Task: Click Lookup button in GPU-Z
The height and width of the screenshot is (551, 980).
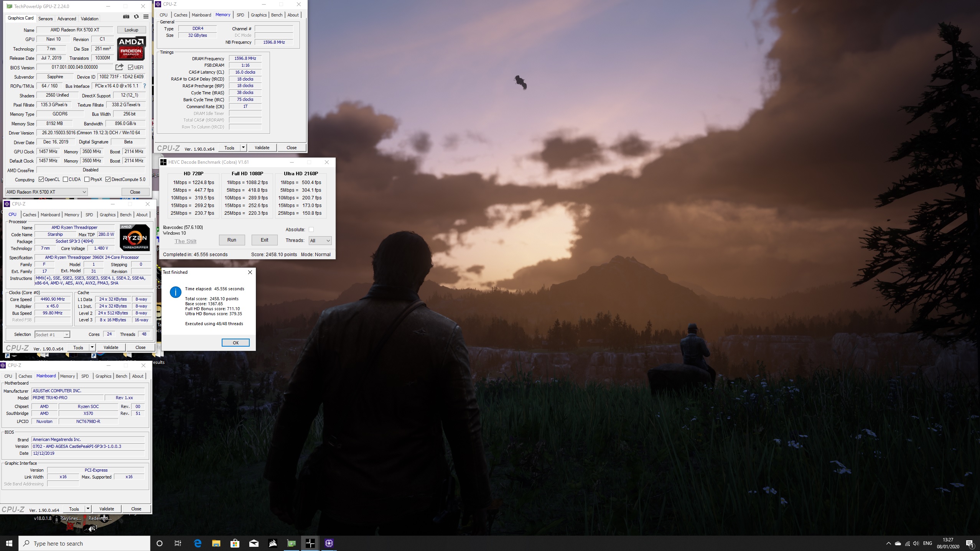Action: tap(131, 30)
